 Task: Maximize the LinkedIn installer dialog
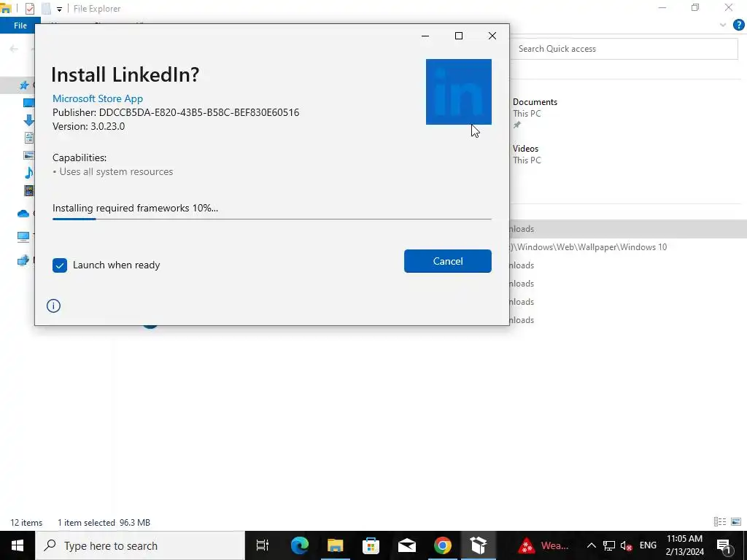(459, 36)
